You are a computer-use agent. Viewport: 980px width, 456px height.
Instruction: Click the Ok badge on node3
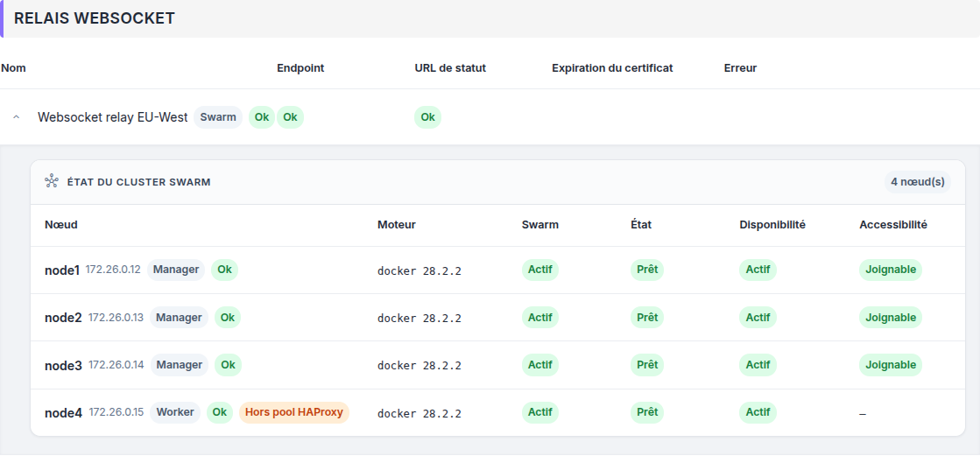click(228, 365)
